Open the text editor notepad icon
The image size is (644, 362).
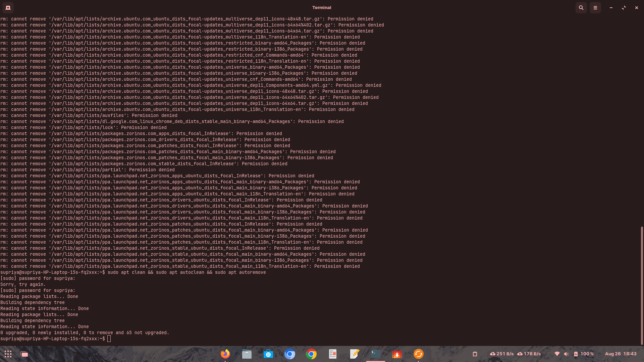(x=354, y=354)
